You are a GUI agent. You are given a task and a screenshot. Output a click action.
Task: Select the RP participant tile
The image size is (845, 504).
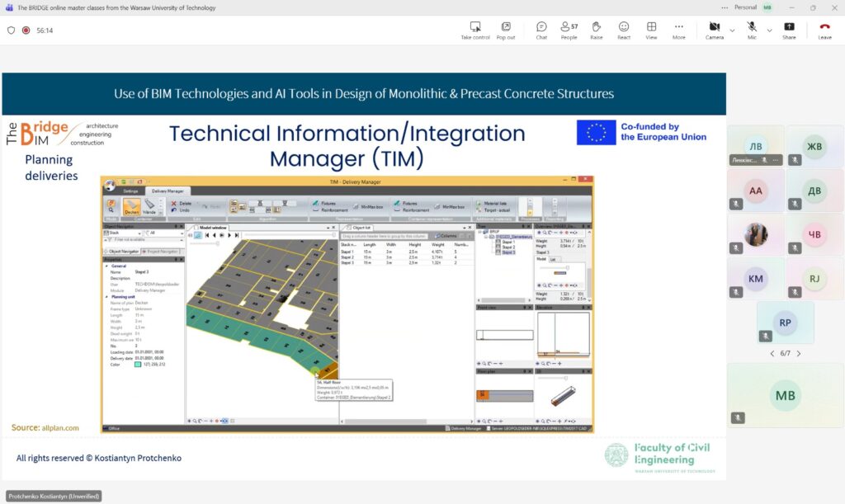click(785, 323)
